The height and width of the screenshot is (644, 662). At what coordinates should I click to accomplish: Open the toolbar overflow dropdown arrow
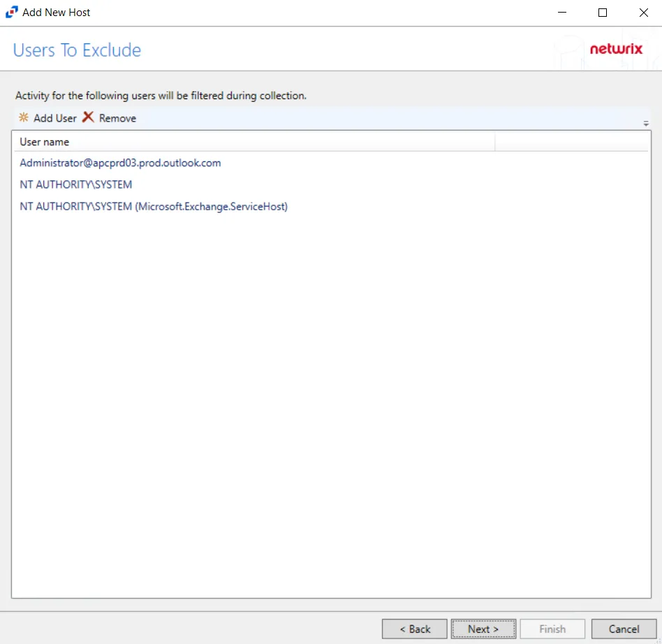coord(646,124)
